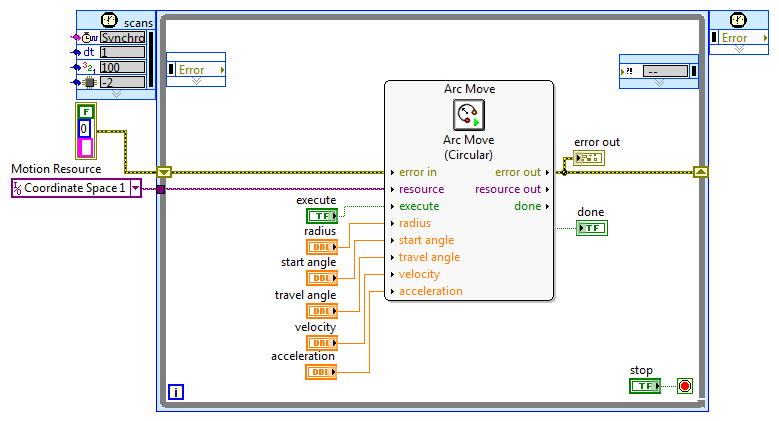Viewport: 779px width, 421px height.
Task: Click the 'resource out' output on Arc Move
Action: (x=512, y=189)
